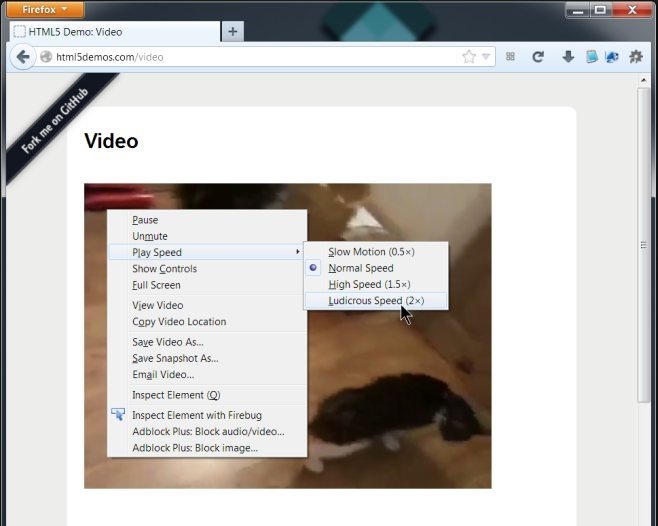Select Show Controls menu entry
This screenshot has height=526, width=658.
207,269
